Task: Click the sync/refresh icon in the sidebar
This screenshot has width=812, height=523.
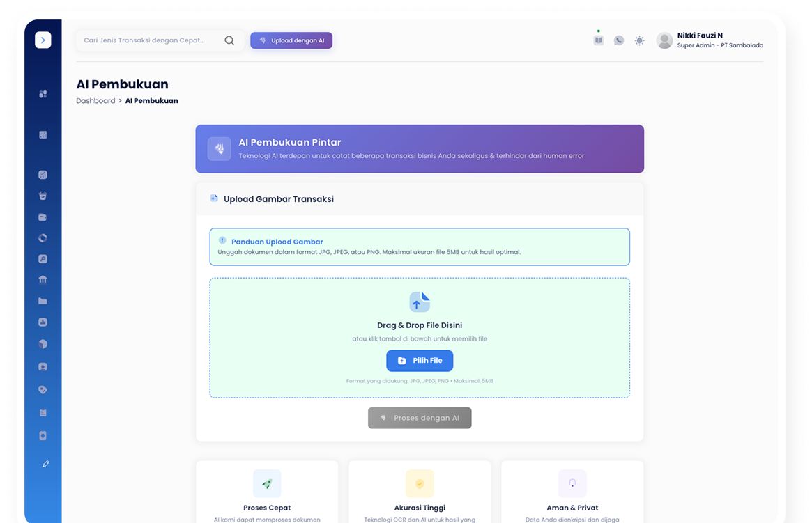Action: [x=43, y=237]
